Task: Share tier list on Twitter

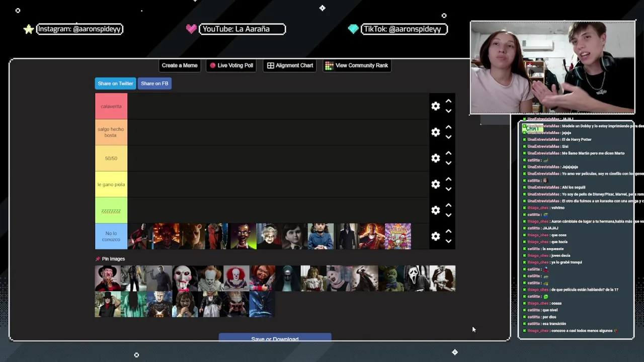Action: pos(115,83)
